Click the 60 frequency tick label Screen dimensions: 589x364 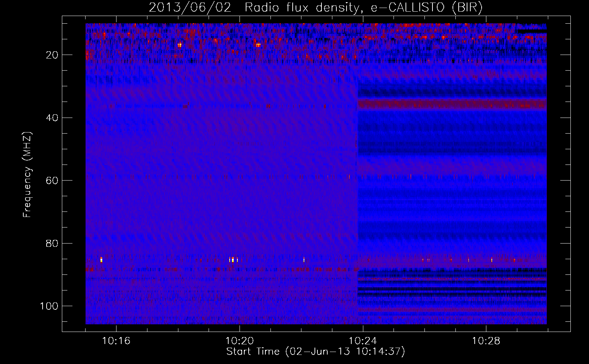52,181
